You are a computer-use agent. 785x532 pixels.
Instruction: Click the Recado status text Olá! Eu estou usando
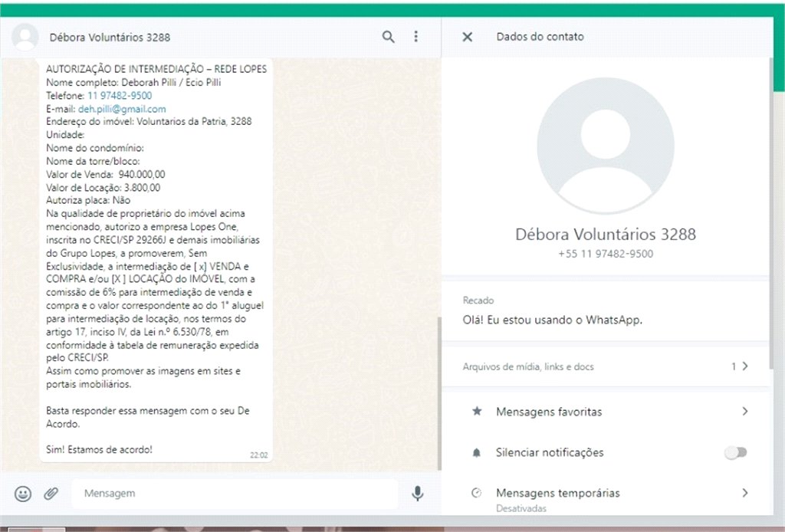(x=552, y=320)
